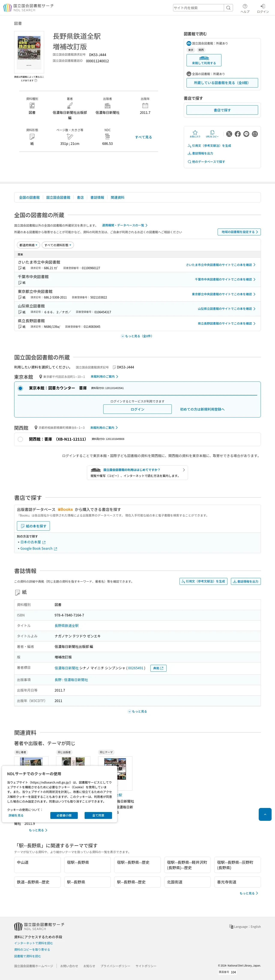Open the 北国街道 theme card
Viewport: 275px width, 980px height.
coord(187,882)
